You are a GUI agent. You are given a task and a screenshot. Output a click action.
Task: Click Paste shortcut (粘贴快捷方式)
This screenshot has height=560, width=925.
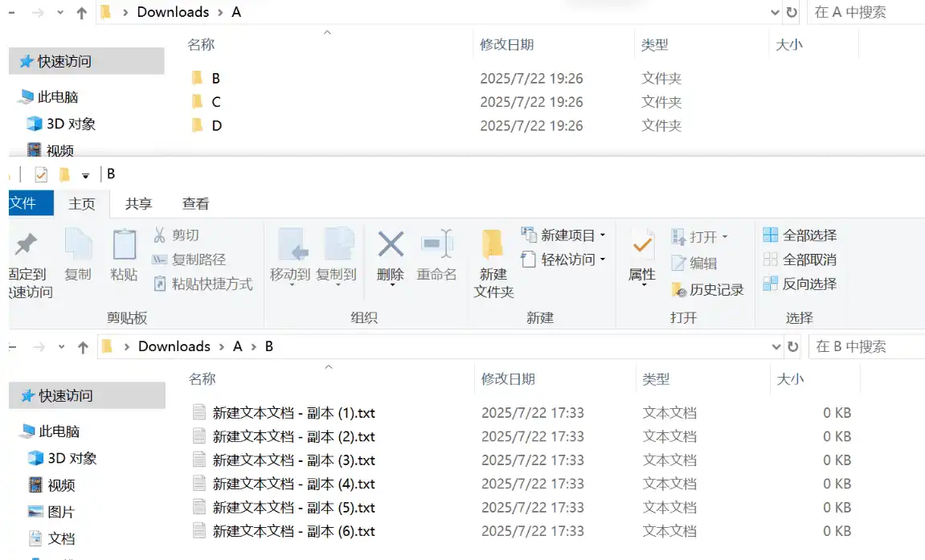[203, 284]
